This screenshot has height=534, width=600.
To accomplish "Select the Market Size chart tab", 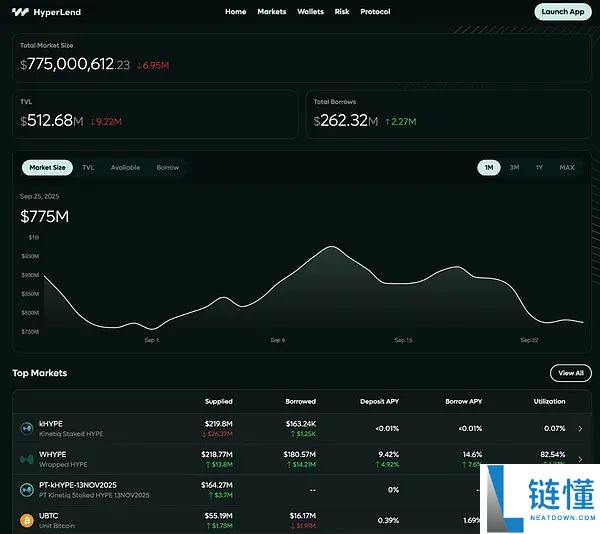I will tap(47, 168).
